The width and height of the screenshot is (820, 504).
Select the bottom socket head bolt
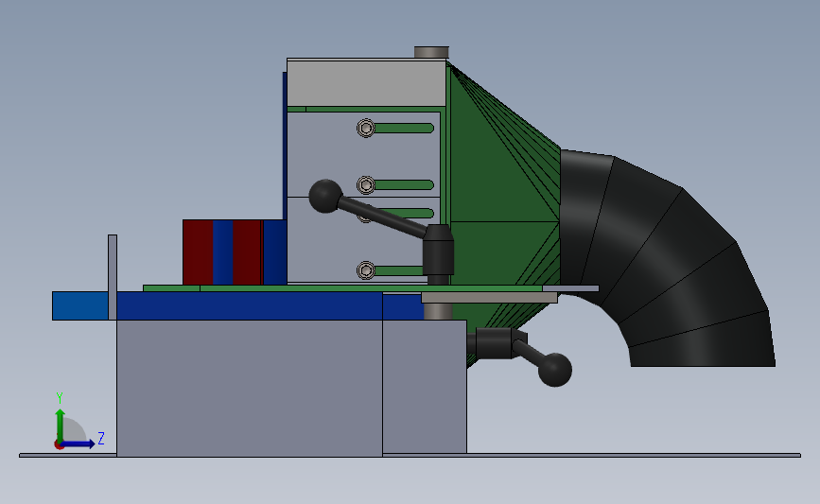pos(366,270)
